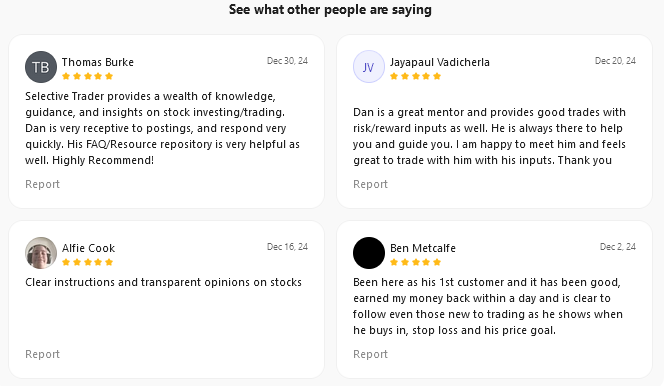This screenshot has width=671, height=386.
Task: Click Jayapaul Vadicherla's JV avatar icon
Action: coord(368,67)
